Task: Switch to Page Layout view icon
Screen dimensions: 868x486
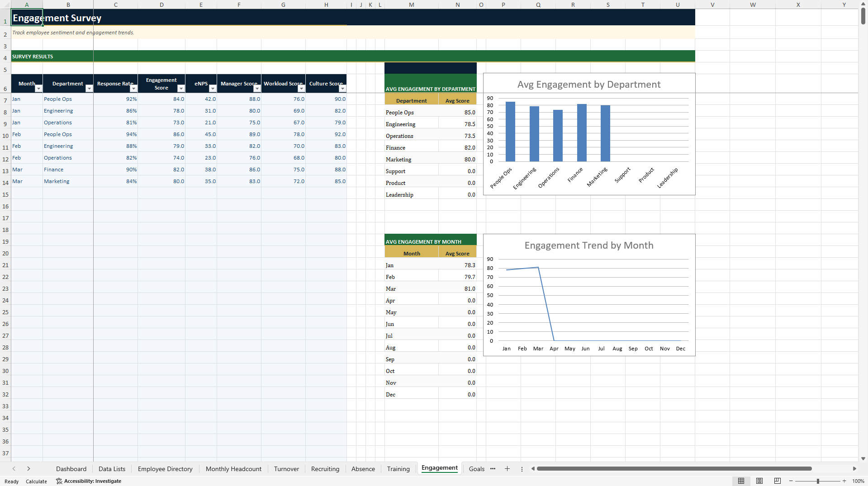Action: pos(759,481)
